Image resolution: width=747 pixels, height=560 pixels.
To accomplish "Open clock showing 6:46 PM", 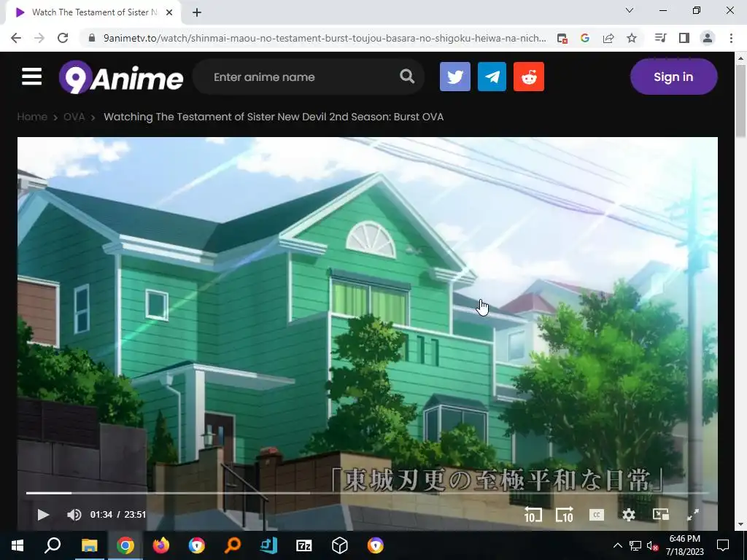I will 684,545.
